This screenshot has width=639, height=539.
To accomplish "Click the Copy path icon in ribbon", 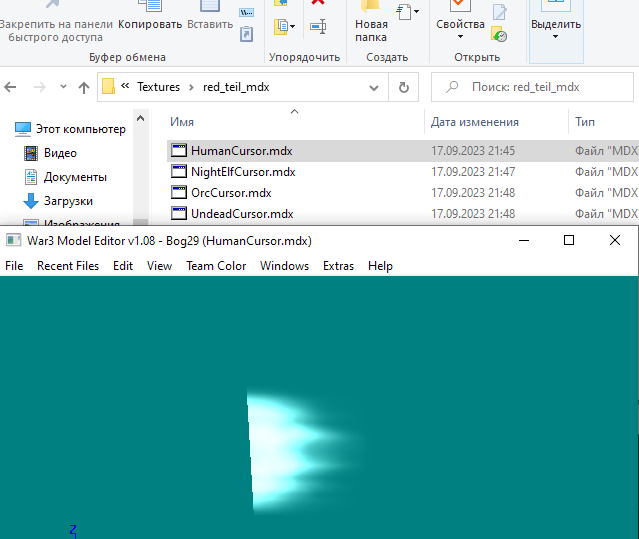I will (x=247, y=12).
